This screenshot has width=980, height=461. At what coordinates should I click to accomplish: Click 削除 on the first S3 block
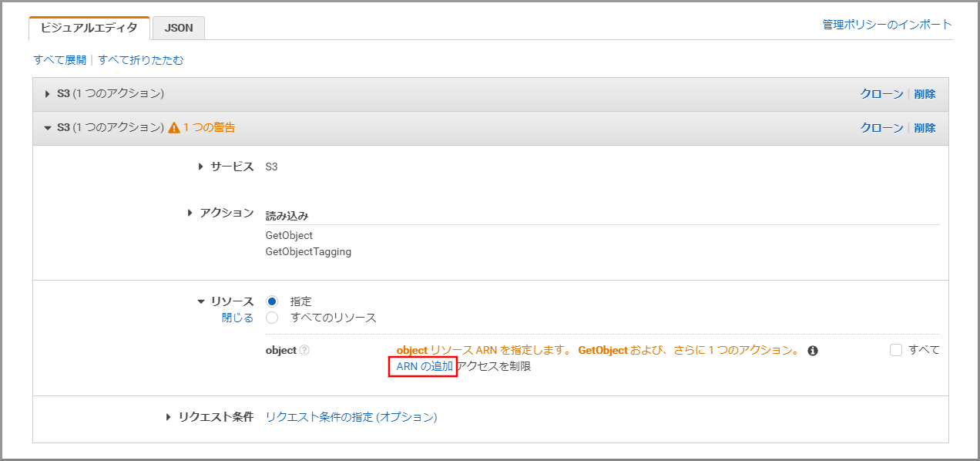(925, 94)
